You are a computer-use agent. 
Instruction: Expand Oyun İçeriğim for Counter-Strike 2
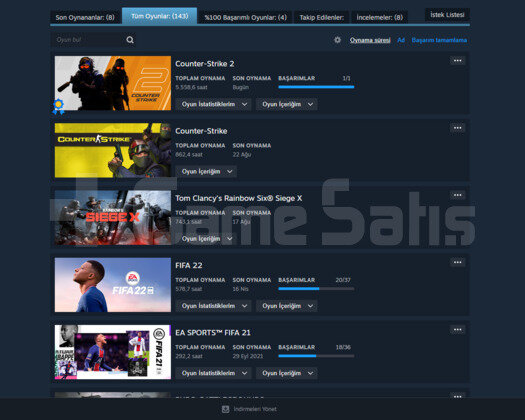287,104
